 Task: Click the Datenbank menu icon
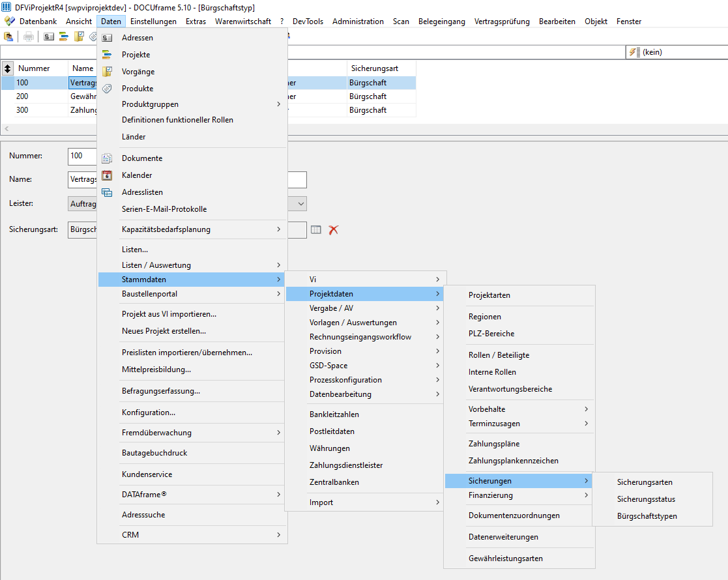[x=9, y=22]
